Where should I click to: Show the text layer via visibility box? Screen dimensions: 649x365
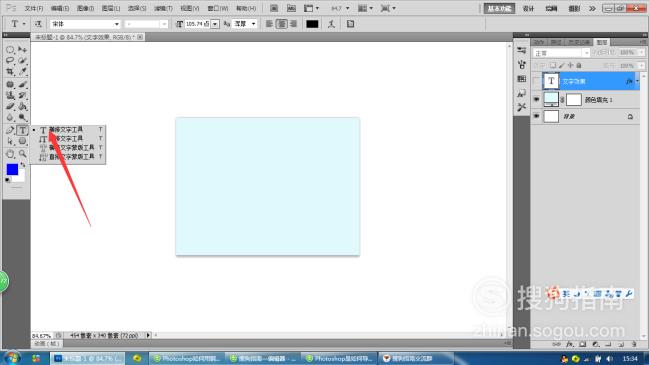pos(536,82)
